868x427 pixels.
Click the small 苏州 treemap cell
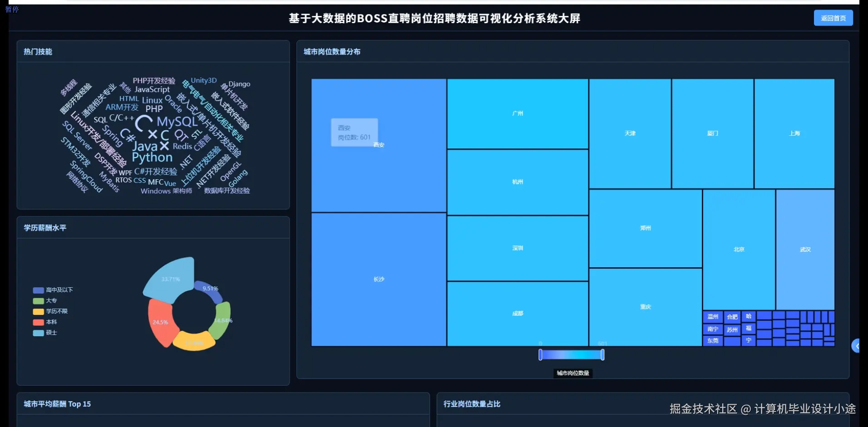(731, 329)
